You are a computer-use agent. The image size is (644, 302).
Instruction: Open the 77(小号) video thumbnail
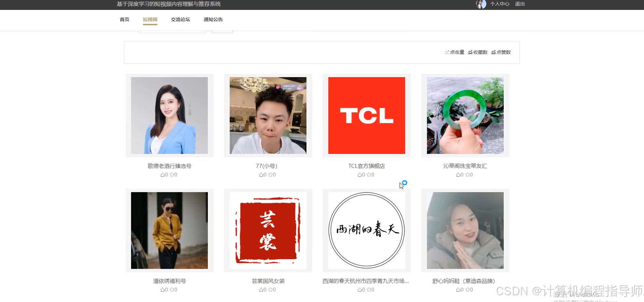pyautogui.click(x=268, y=115)
